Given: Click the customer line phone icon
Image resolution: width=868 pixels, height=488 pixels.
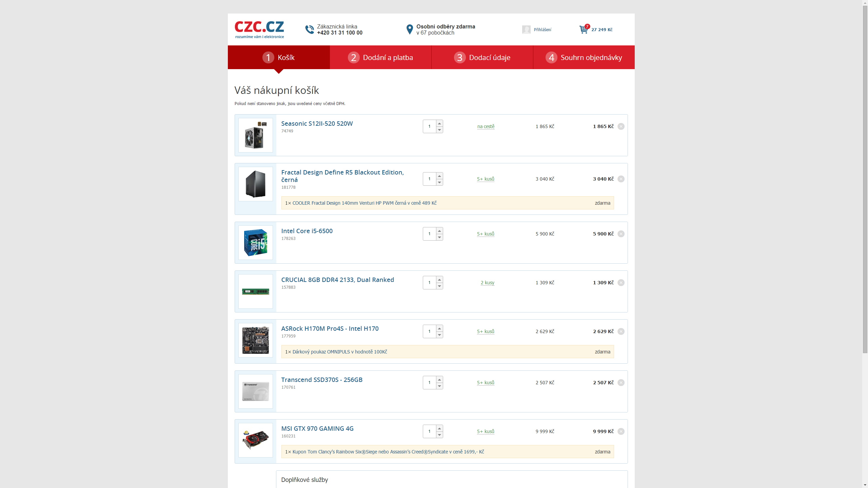Looking at the screenshot, I should click(x=310, y=29).
